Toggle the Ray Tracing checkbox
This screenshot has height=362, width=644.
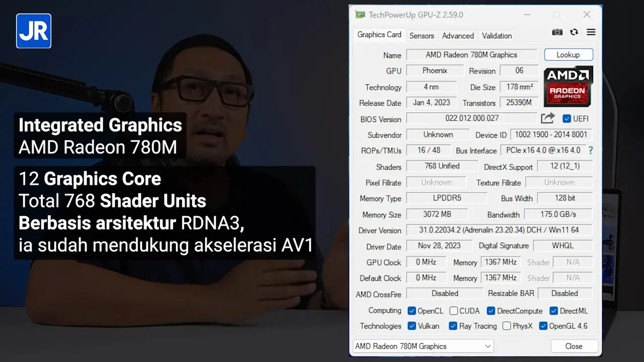(x=453, y=326)
